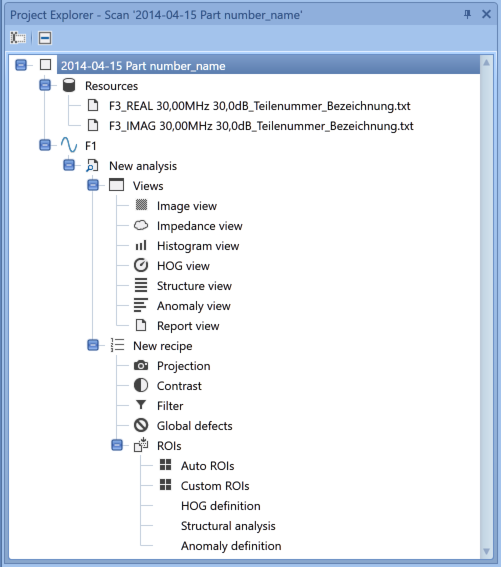
Task: Click the scrollbar down arrow
Action: click(x=486, y=551)
